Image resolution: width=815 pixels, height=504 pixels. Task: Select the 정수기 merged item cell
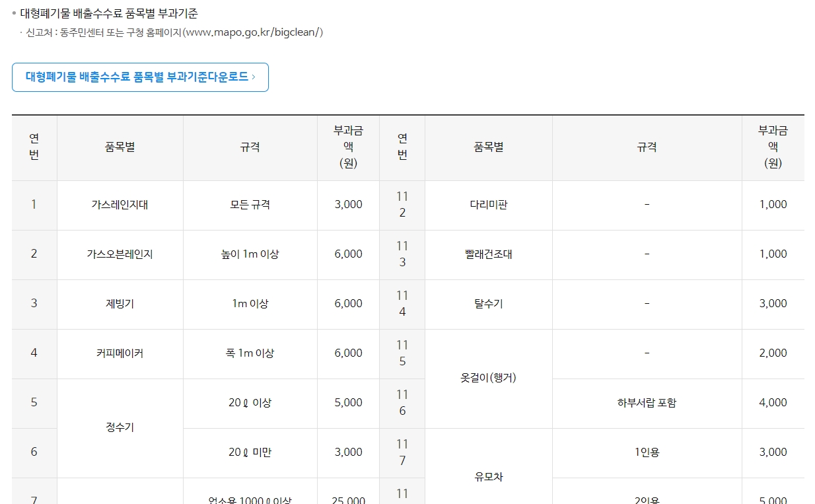pyautogui.click(x=120, y=427)
